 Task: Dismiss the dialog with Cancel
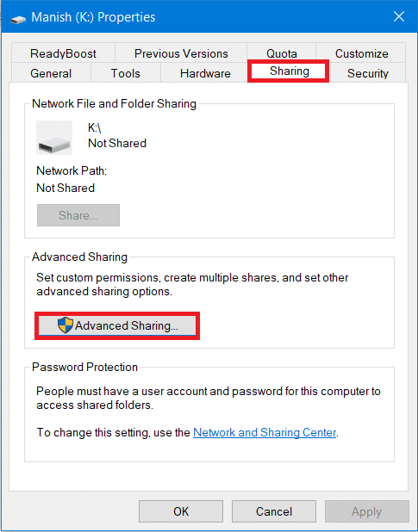pos(274,511)
